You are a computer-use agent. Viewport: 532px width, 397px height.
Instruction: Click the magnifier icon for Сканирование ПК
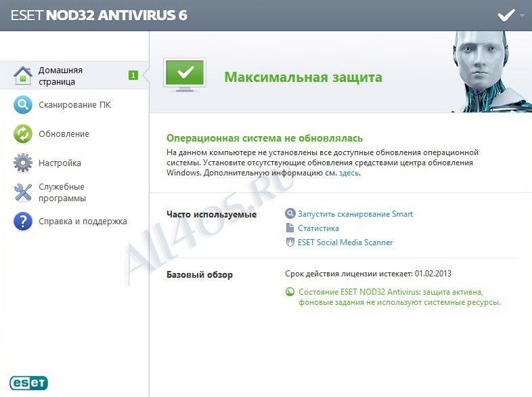(x=23, y=104)
